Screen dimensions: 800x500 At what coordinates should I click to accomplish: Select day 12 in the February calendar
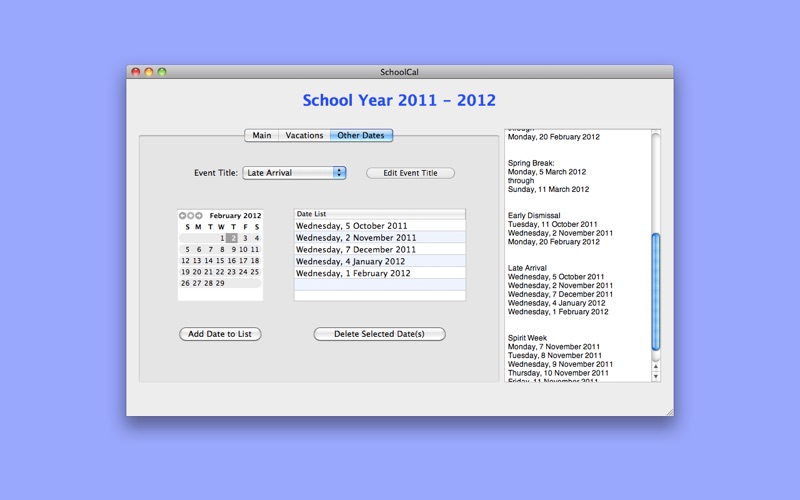pos(185,261)
